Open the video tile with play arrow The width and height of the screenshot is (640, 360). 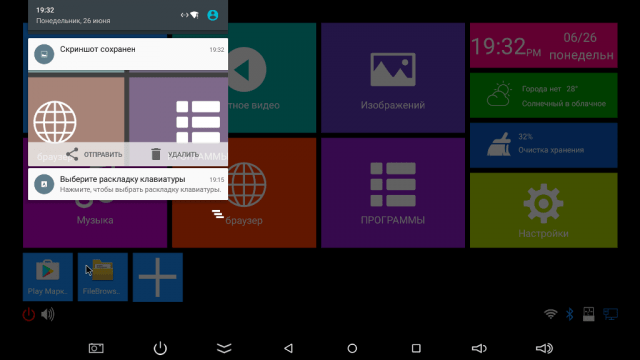point(272,78)
